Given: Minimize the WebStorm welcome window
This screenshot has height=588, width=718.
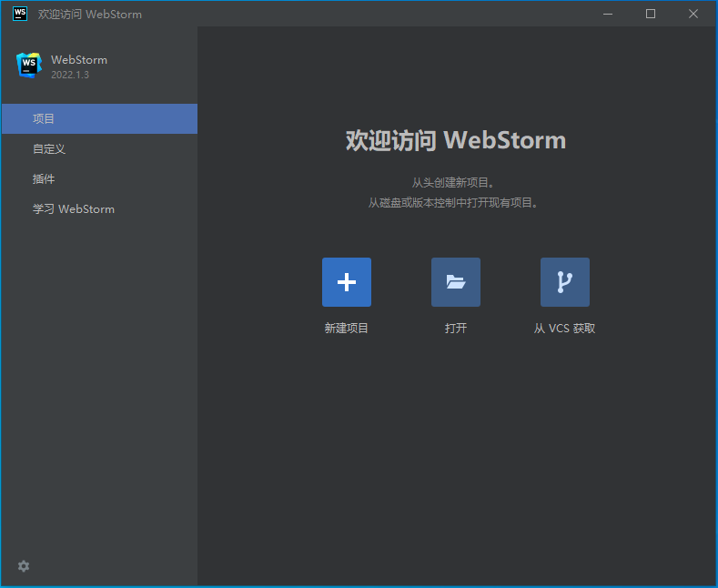Looking at the screenshot, I should pyautogui.click(x=608, y=15).
